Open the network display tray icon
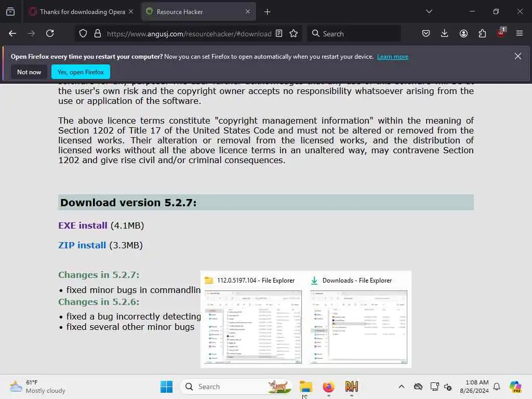 pos(434,387)
